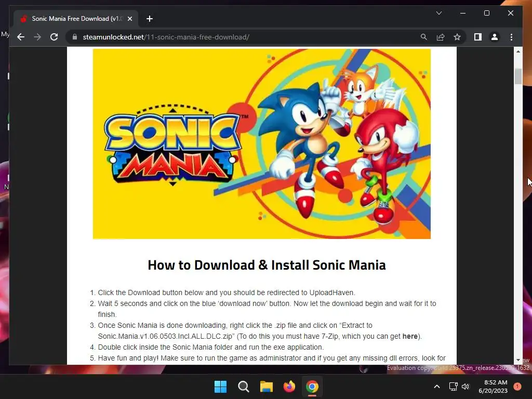This screenshot has width=532, height=399.
Task: Open the Chrome profile menu
Action: pos(495,37)
